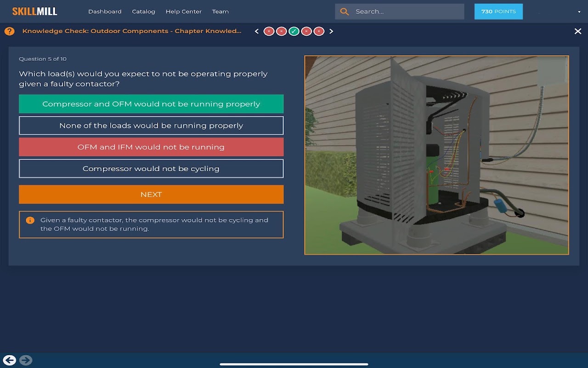Jump to fourth question result indicator
Viewport: 588px width, 368px height.
coord(306,31)
